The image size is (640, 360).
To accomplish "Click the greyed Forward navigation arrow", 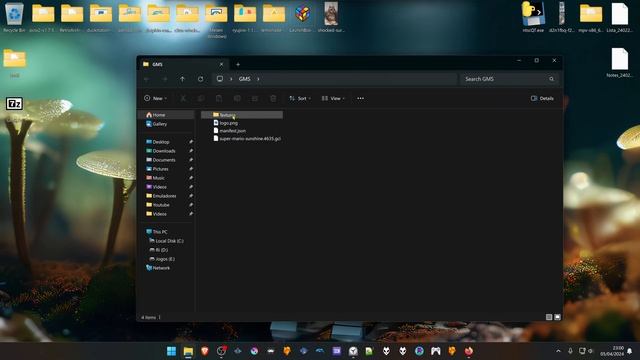I will tap(165, 79).
